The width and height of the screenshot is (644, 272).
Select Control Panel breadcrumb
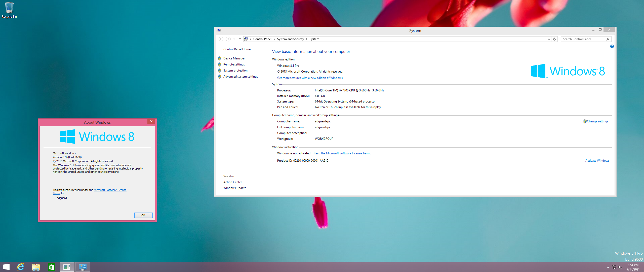262,39
